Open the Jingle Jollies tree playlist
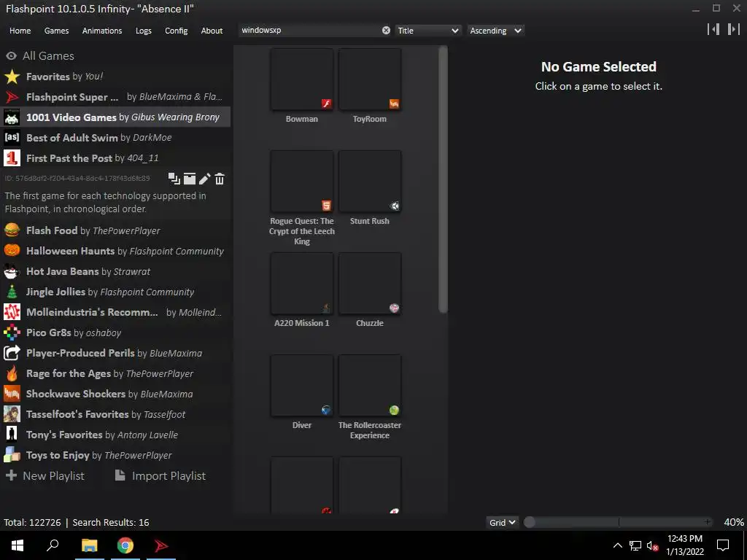Screen dimensions: 747x560 point(116,292)
